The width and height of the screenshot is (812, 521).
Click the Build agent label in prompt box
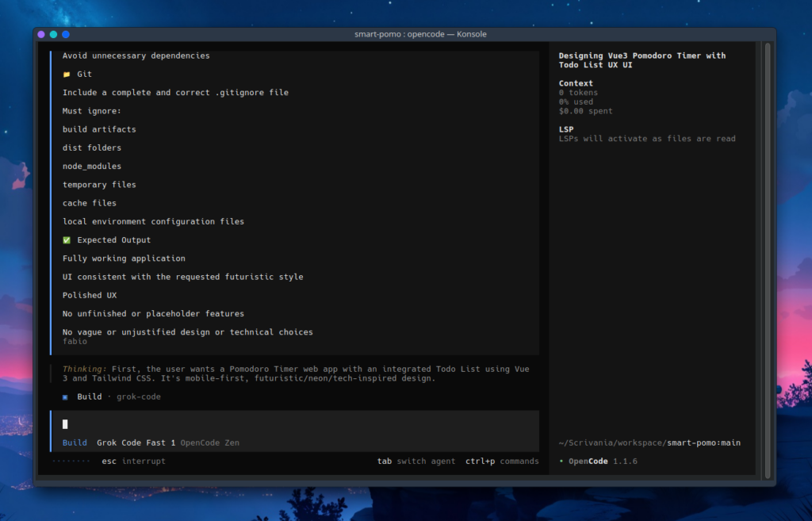coord(75,442)
